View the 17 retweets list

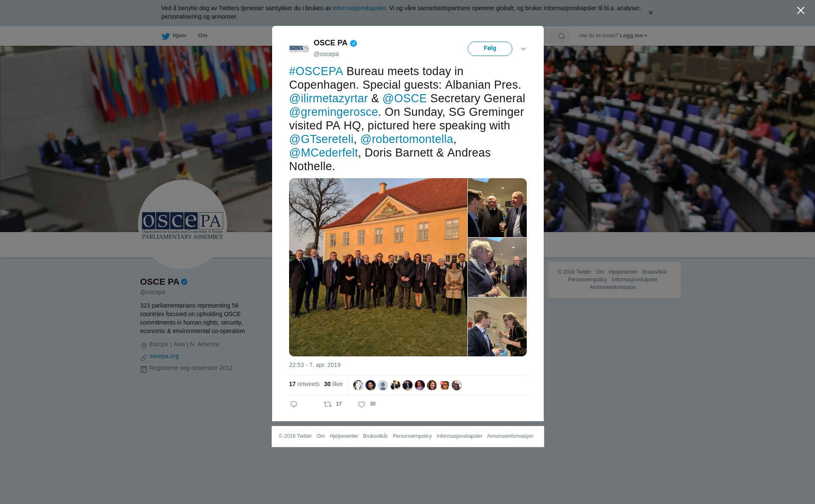coord(304,384)
